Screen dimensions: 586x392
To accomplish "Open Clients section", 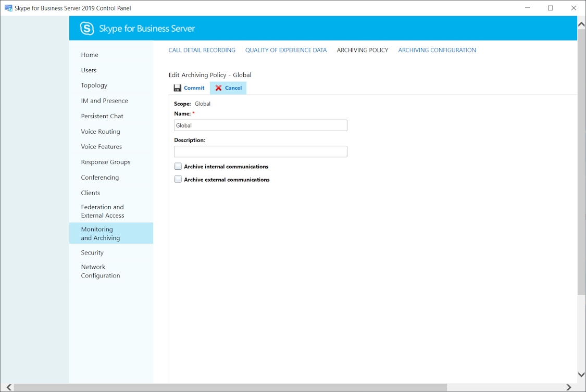I will [91, 193].
